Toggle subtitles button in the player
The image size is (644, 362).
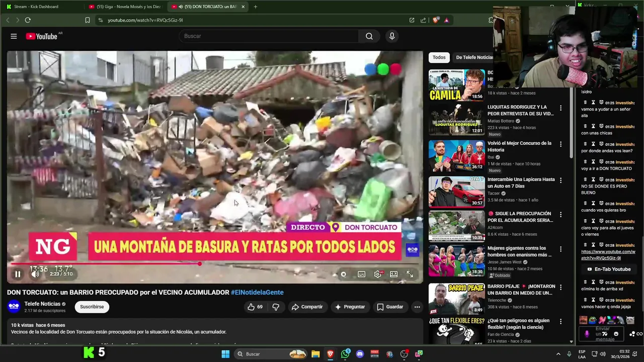click(361, 274)
